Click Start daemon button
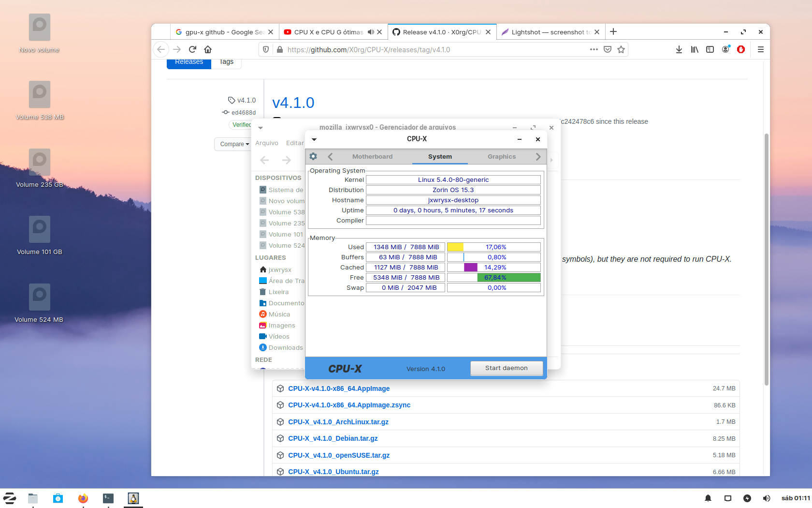The height and width of the screenshot is (508, 812). click(507, 368)
